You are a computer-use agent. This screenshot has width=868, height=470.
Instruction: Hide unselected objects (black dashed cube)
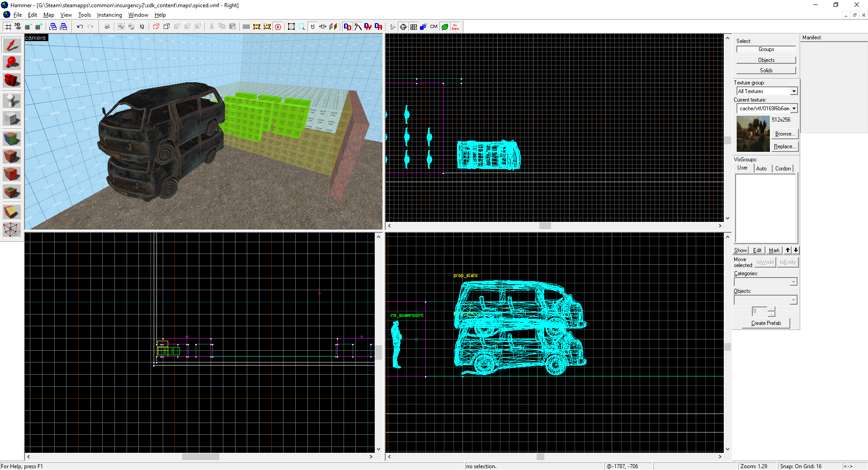[x=166, y=27]
